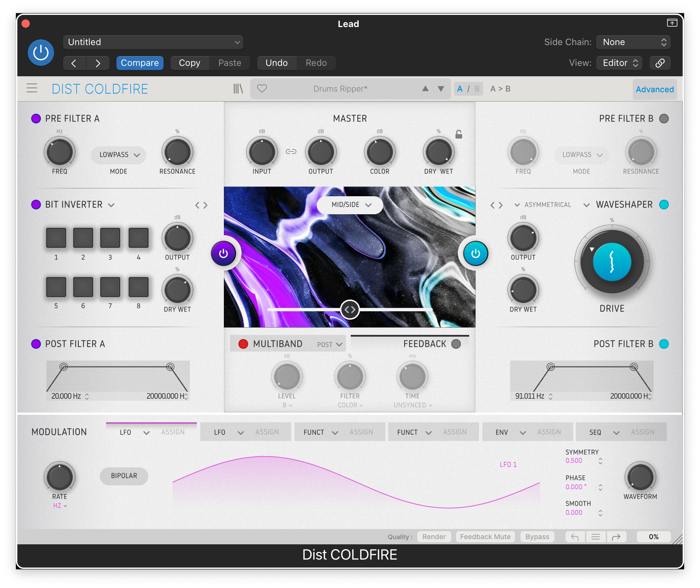Open the MID/SIDE routing dropdown
Viewport: 700px width, 588px height.
350,205
